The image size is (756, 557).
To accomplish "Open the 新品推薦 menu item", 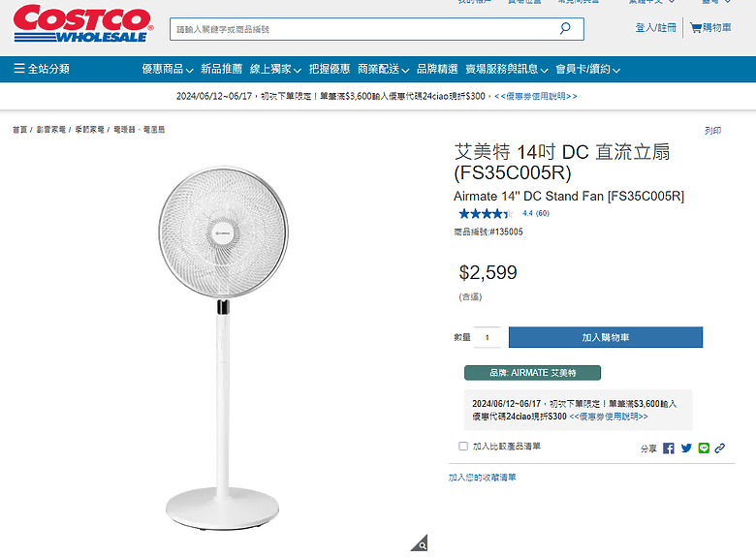I will 221,69.
